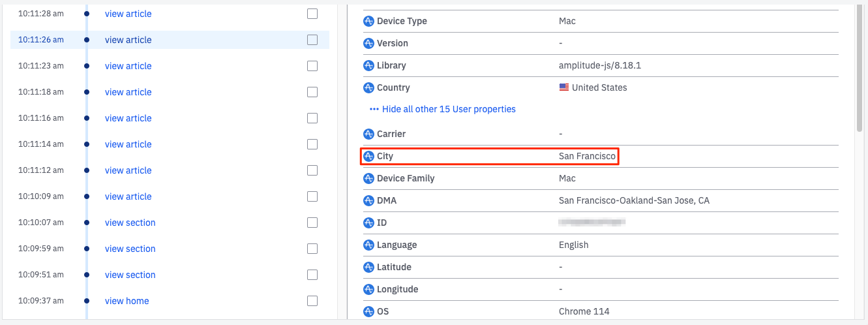Click Amplitude icon beside Device Type
This screenshot has width=868, height=325.
(369, 21)
